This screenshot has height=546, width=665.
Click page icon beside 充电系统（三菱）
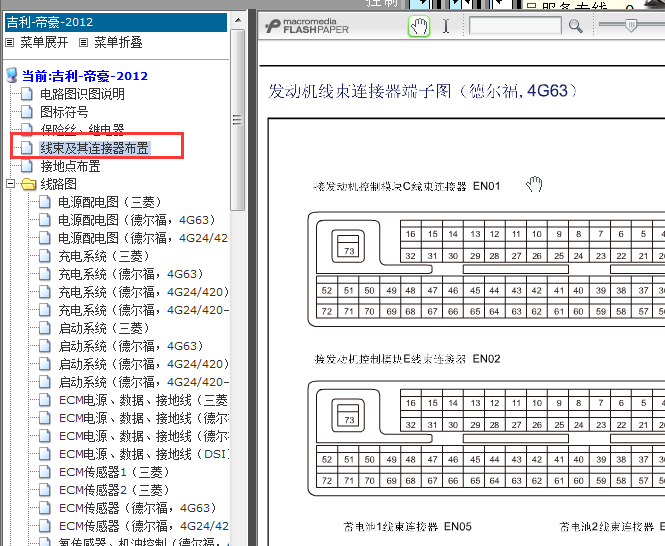click(45, 256)
